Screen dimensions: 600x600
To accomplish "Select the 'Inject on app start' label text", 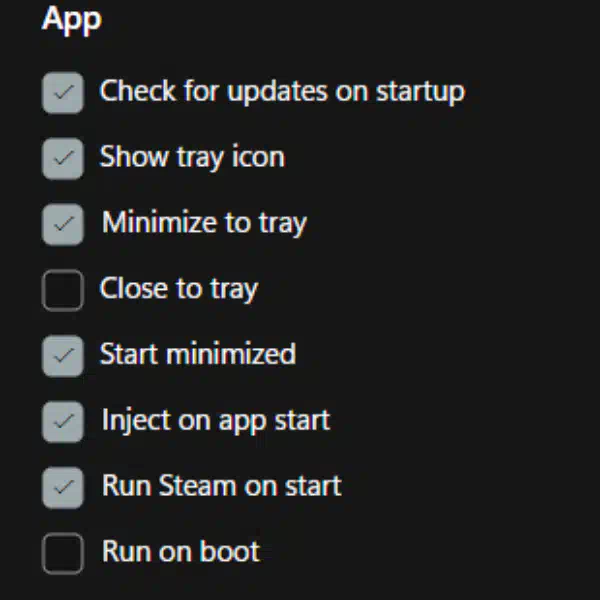I will (216, 421).
